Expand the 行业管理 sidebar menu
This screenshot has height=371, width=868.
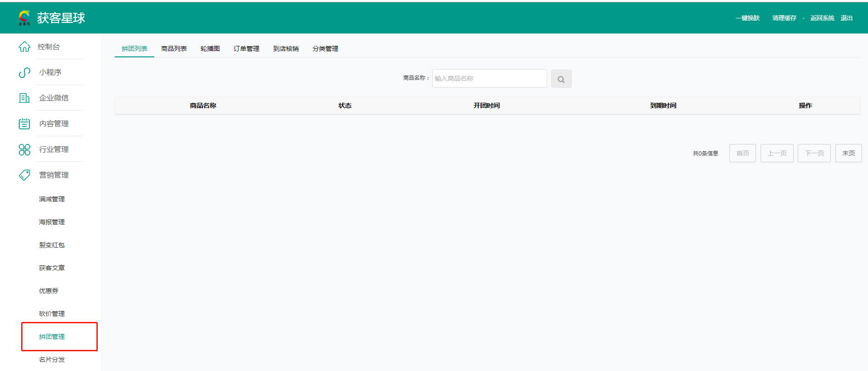tap(54, 150)
